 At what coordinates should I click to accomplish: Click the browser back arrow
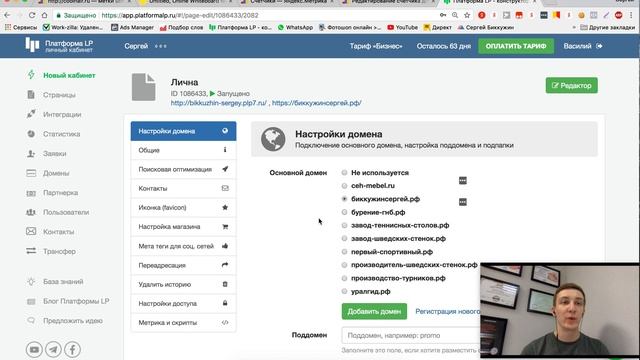pyautogui.click(x=7, y=15)
